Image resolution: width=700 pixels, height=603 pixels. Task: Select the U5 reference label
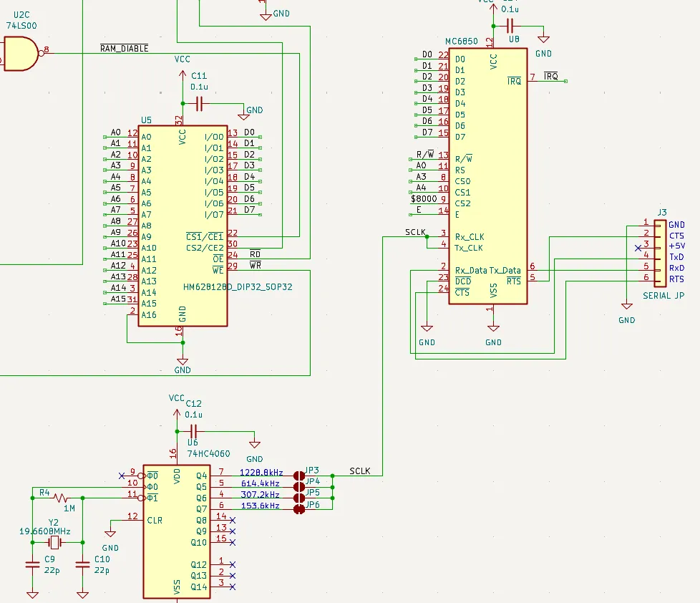coord(147,120)
